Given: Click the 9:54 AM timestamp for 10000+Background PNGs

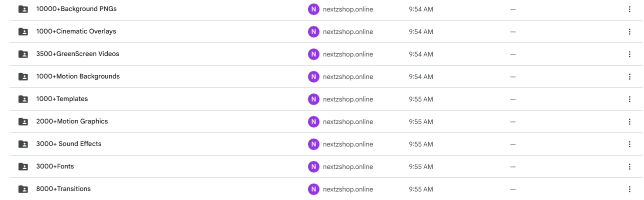Looking at the screenshot, I should (421, 9).
